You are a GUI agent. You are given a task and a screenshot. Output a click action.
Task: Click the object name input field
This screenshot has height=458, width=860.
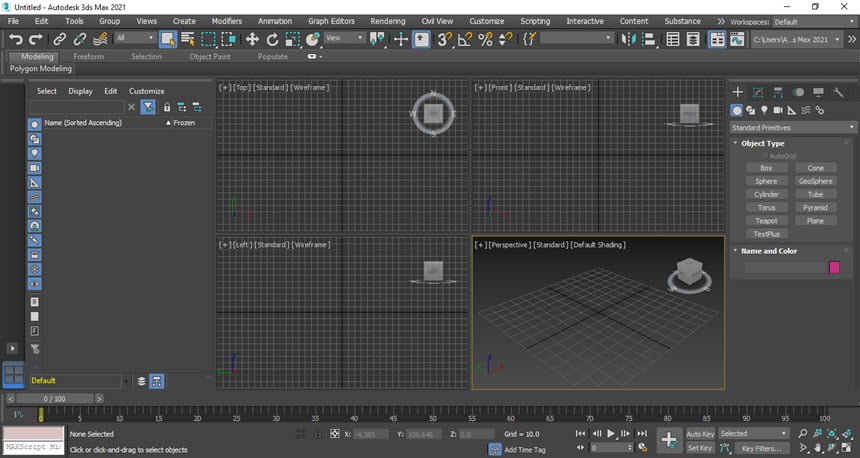click(784, 267)
